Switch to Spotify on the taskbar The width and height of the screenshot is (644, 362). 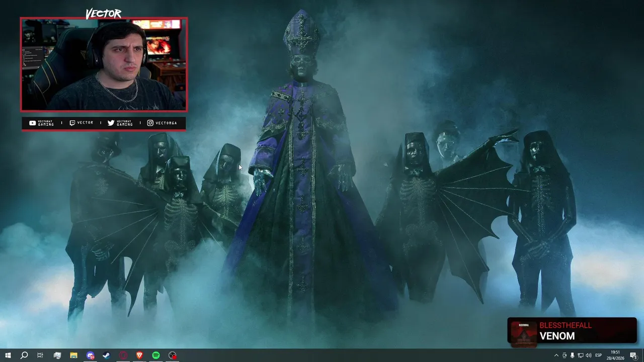point(156,355)
